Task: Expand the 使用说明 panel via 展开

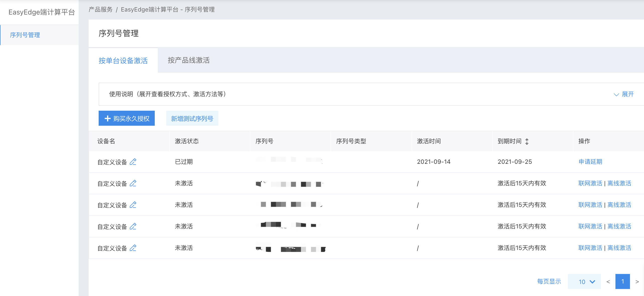Action: tap(624, 94)
